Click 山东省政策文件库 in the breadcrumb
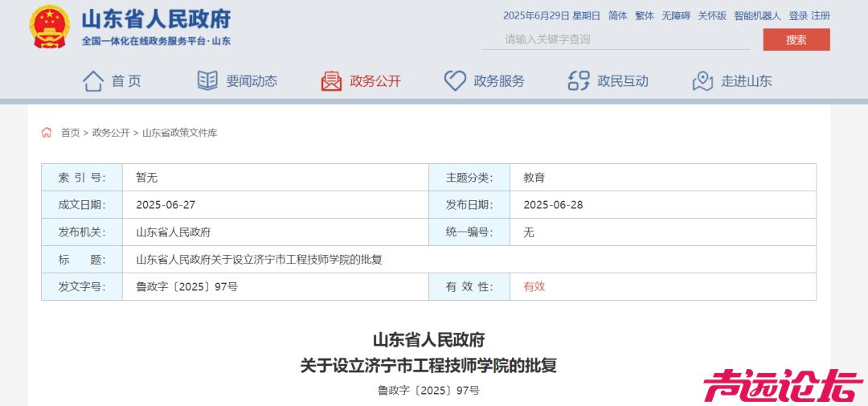Viewport: 868px width, 406px height. point(179,133)
